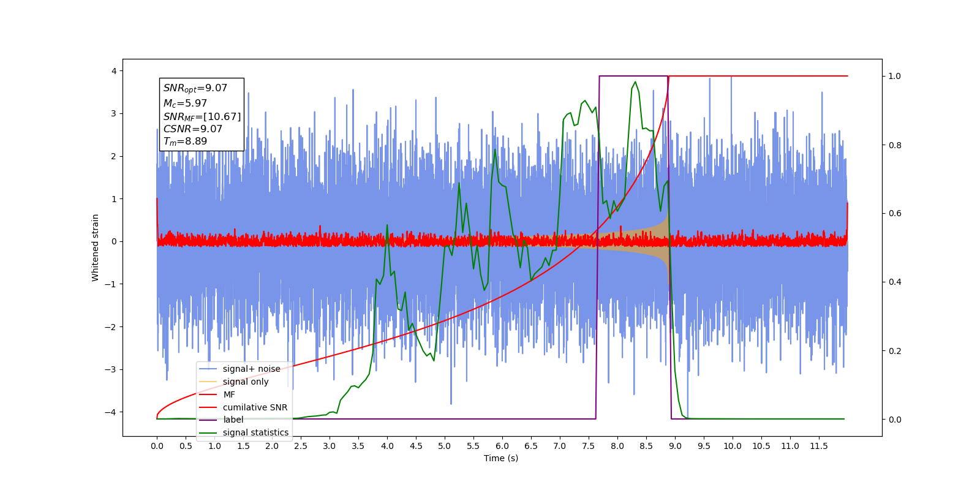This screenshot has height=490, width=980.
Task: Click the x-axis tick label 2.5
Action: [x=301, y=446]
